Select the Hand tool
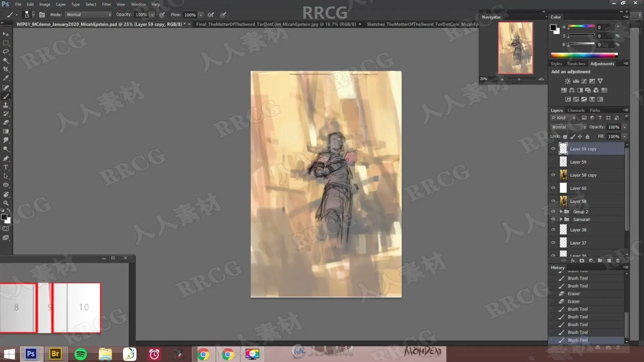The image size is (644, 362). [6, 194]
